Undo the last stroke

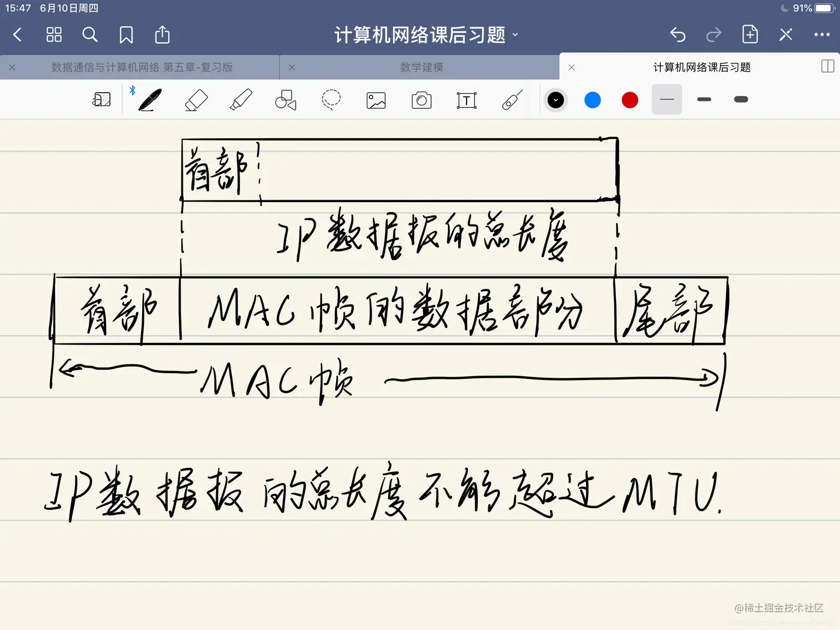coord(678,34)
